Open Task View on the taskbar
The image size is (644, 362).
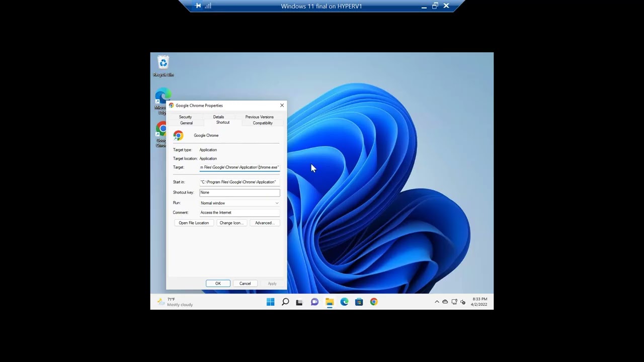coord(299,302)
